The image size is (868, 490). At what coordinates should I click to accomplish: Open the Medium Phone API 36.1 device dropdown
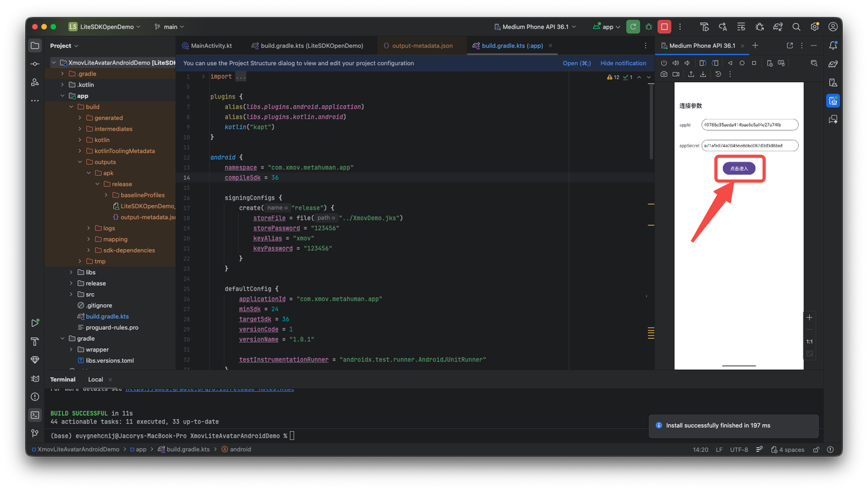(535, 26)
